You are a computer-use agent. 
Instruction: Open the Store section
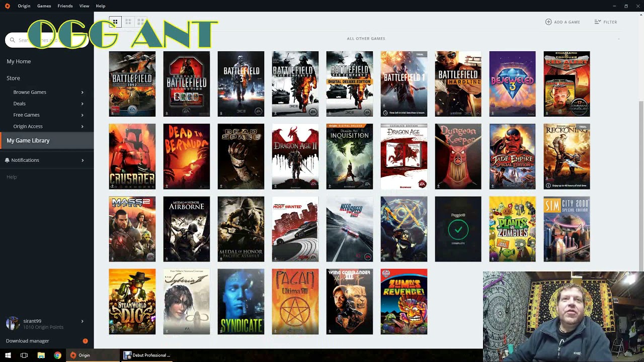(x=13, y=78)
